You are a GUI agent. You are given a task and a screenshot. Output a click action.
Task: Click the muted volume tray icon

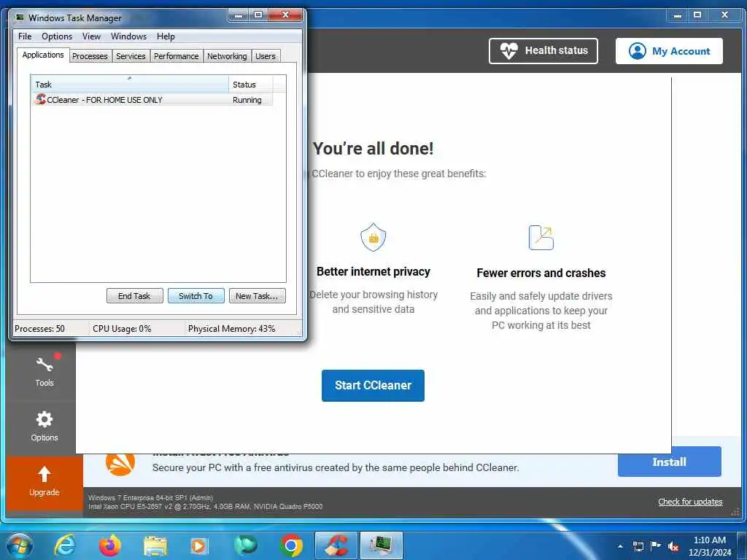[x=673, y=546]
